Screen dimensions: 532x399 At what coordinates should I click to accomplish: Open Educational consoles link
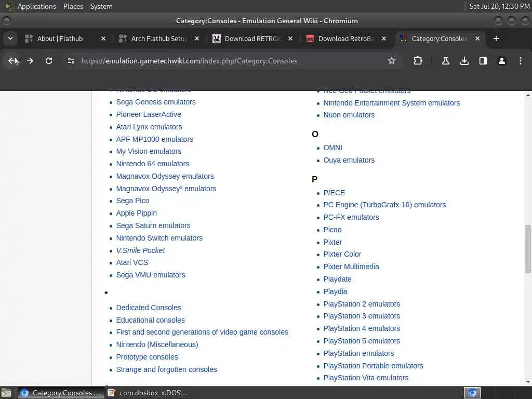pyautogui.click(x=150, y=320)
